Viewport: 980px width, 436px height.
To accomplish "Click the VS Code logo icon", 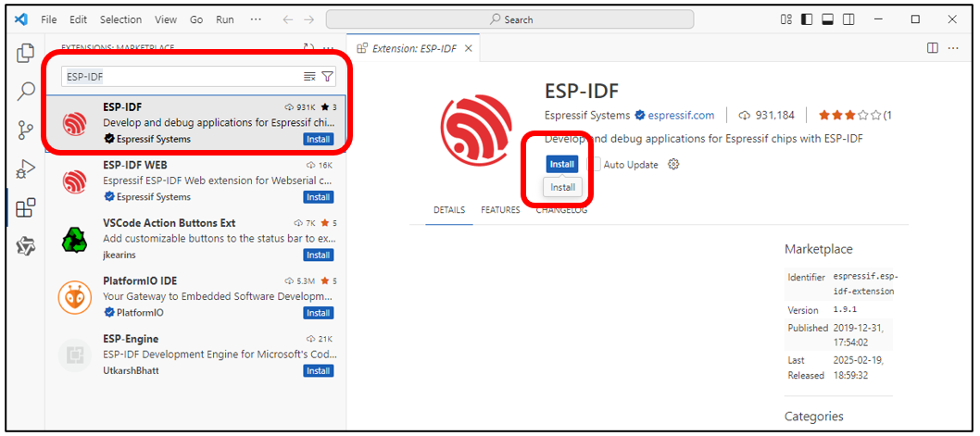I will [21, 19].
